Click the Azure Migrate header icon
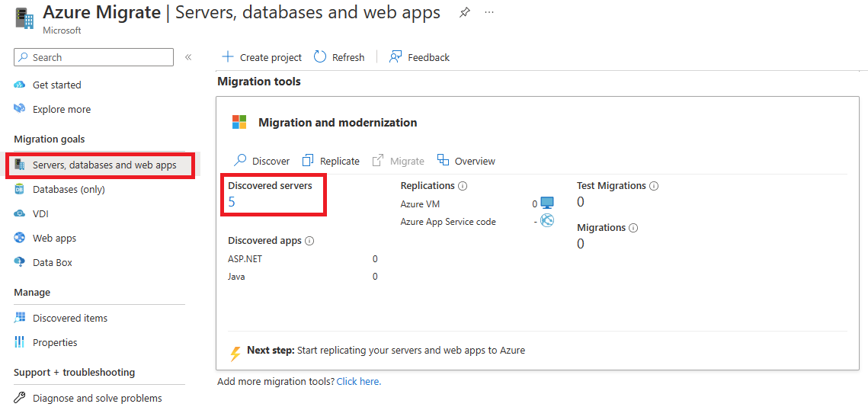 coord(24,18)
